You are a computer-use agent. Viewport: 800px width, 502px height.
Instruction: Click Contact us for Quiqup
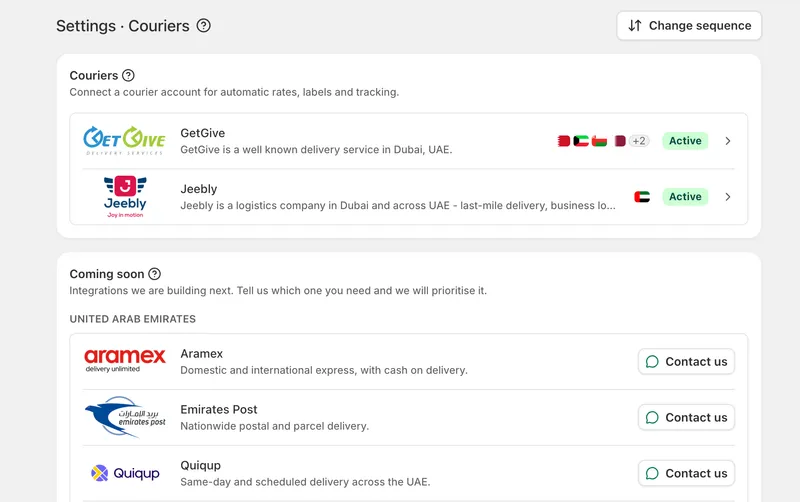click(686, 473)
